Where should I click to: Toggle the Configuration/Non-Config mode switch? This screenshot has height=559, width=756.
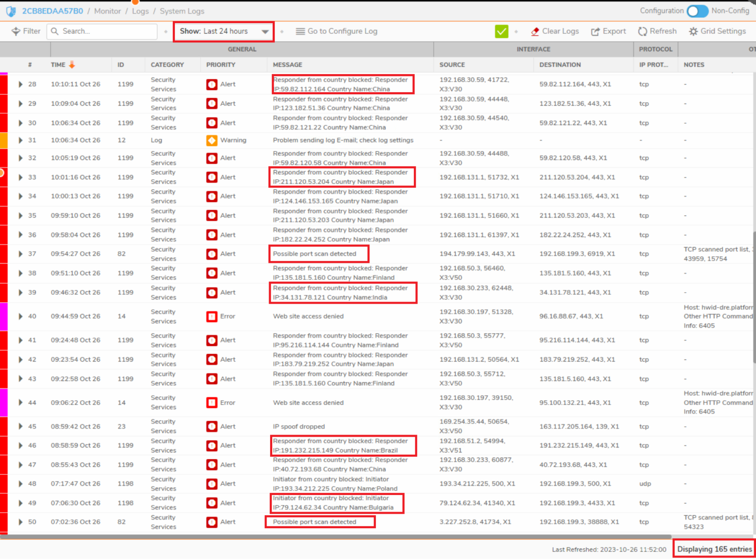coord(698,11)
